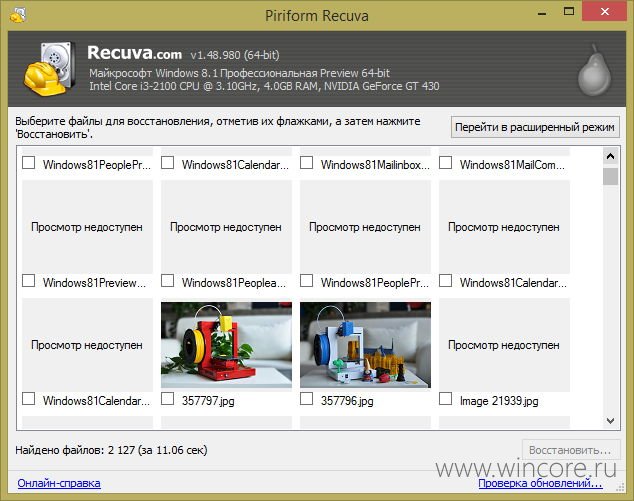Open the Онлайн-справка help link
Image resolution: width=634 pixels, height=501 pixels.
coord(59,483)
